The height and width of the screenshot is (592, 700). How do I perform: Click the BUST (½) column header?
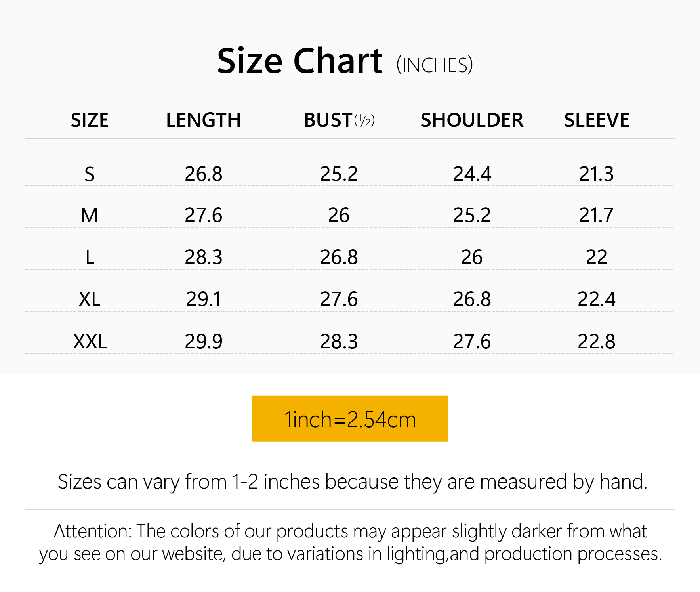[x=339, y=120]
